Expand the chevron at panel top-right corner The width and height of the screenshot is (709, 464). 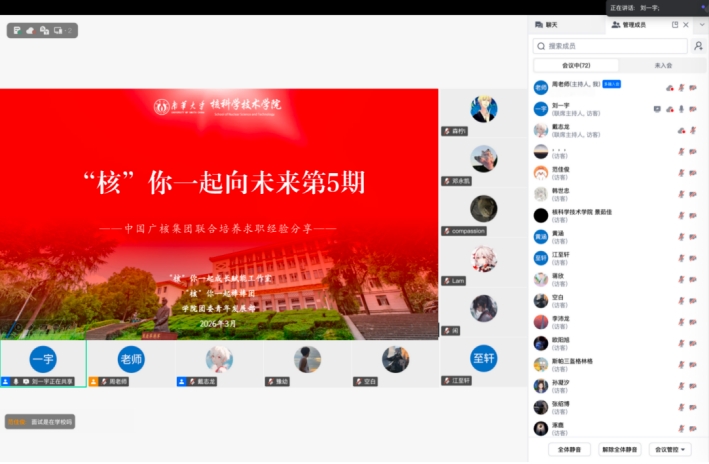[700, 24]
